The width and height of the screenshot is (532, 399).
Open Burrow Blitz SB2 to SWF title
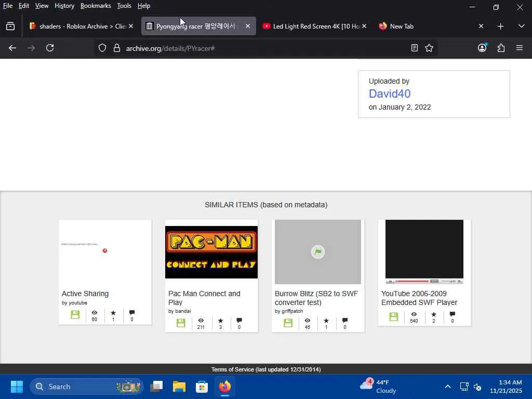pos(316,298)
